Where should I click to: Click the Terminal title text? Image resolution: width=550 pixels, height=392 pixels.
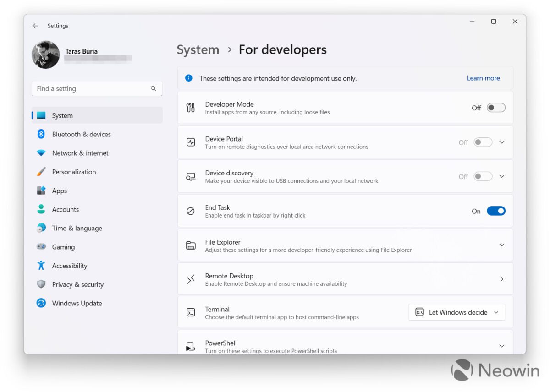click(217, 309)
